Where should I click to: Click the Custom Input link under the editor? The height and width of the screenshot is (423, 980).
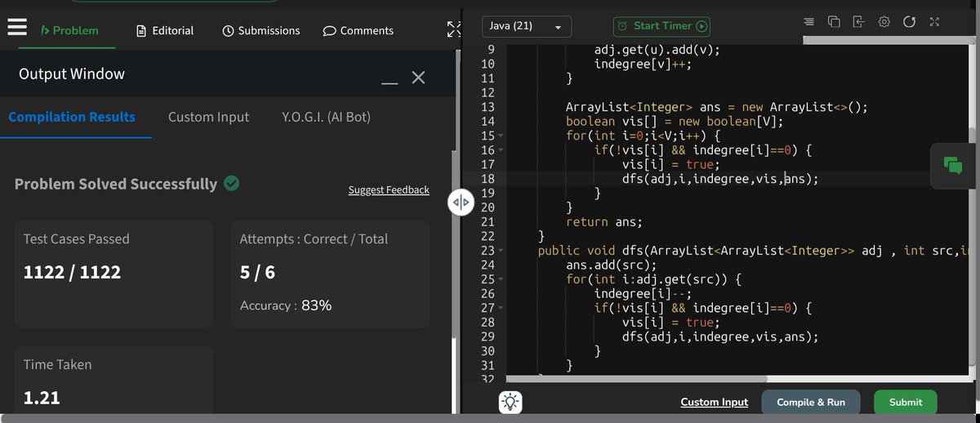coord(714,402)
